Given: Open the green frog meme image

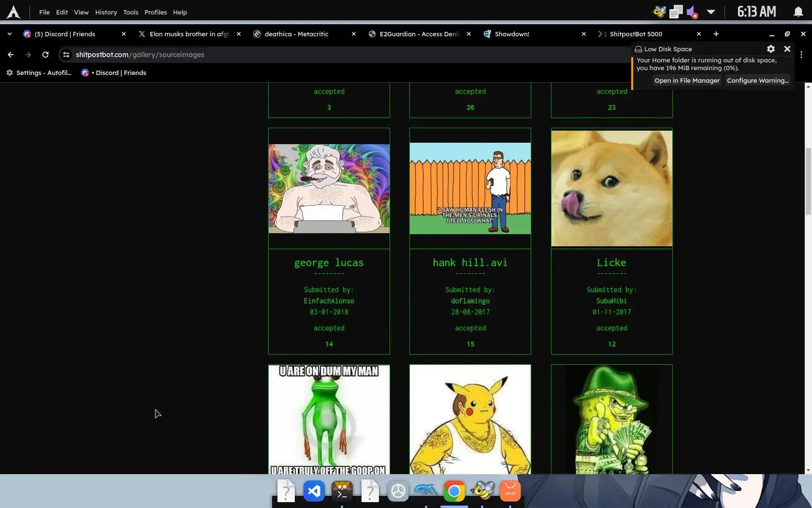Looking at the screenshot, I should 329,419.
